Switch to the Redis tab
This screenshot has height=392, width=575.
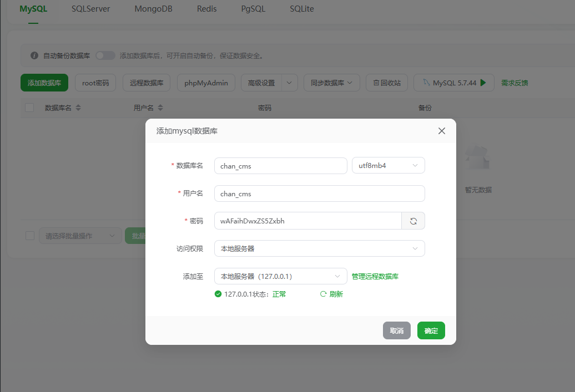pos(207,9)
